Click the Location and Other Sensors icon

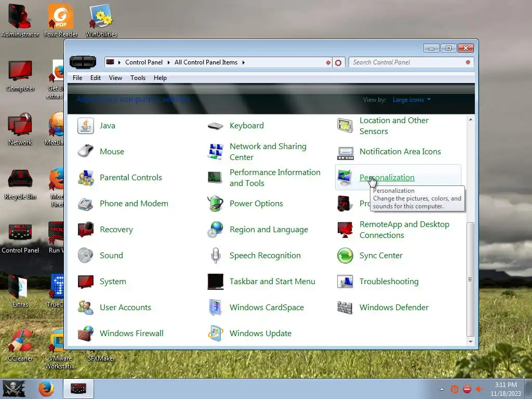point(345,126)
